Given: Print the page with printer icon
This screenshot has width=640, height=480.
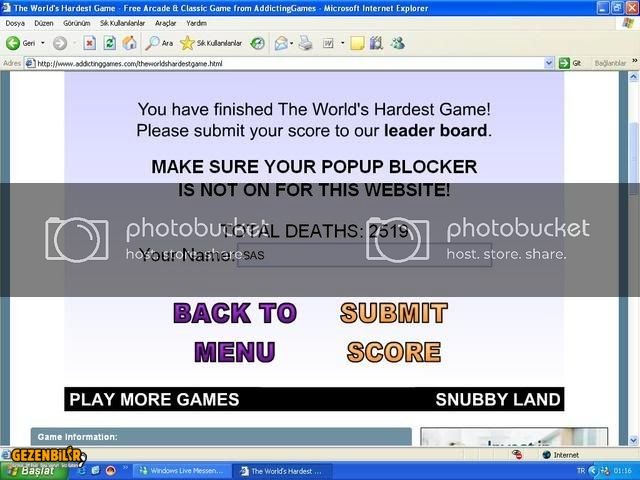Looking at the screenshot, I should [305, 43].
